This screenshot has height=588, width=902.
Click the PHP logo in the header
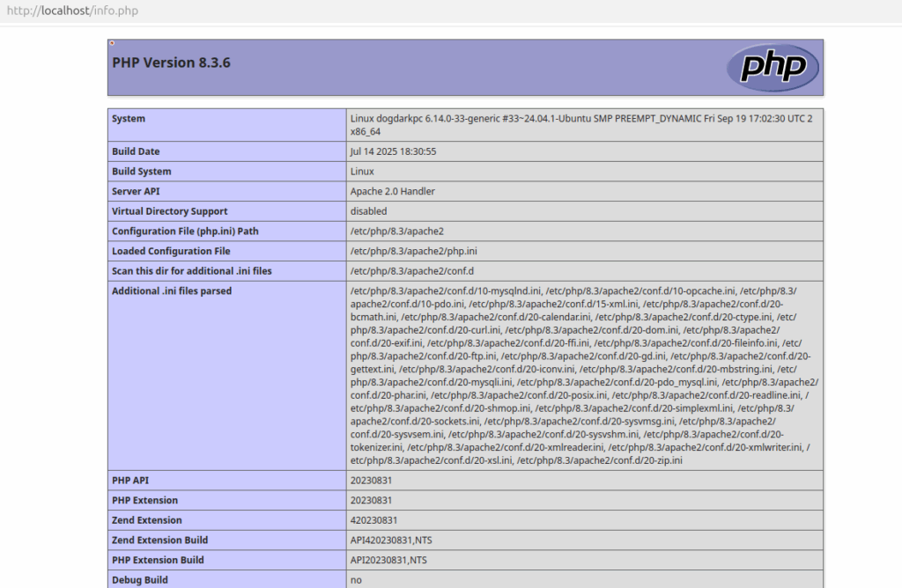[773, 67]
